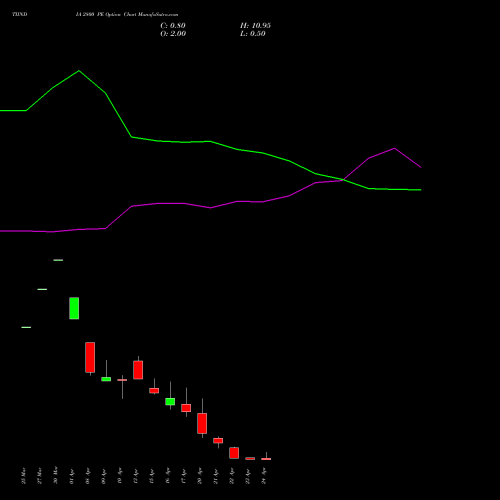The image size is (500, 500).
Task: Click the 30 Mar date label
Action: coord(55,475)
